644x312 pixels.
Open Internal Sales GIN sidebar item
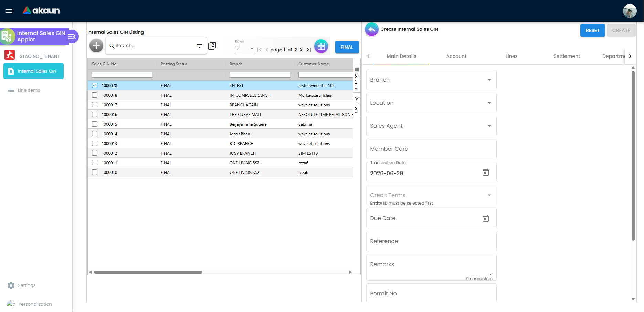point(33,71)
